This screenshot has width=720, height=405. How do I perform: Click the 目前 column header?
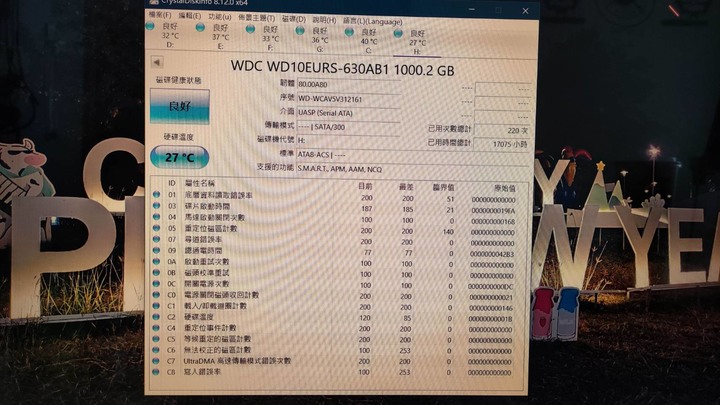[x=366, y=186]
